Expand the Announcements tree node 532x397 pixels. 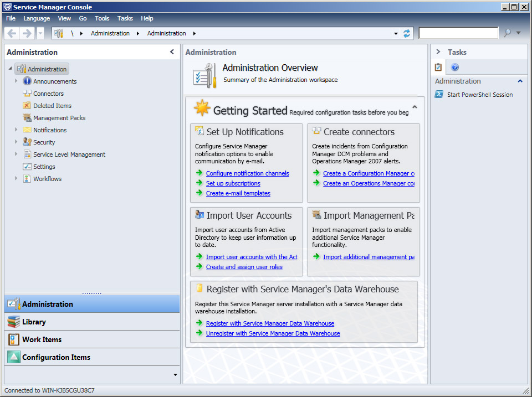[16, 81]
